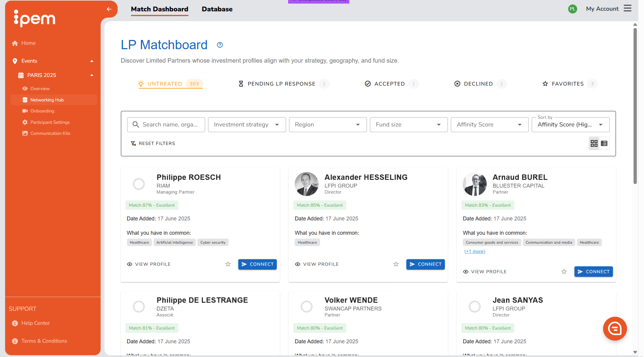Click the Onboarding video camera icon
Screen dimensions: 644x357
(25, 111)
